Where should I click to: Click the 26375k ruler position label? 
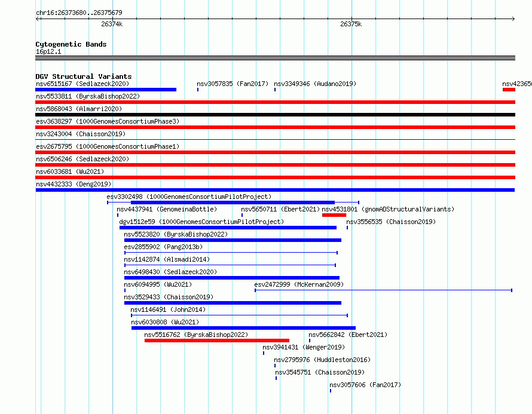point(351,24)
